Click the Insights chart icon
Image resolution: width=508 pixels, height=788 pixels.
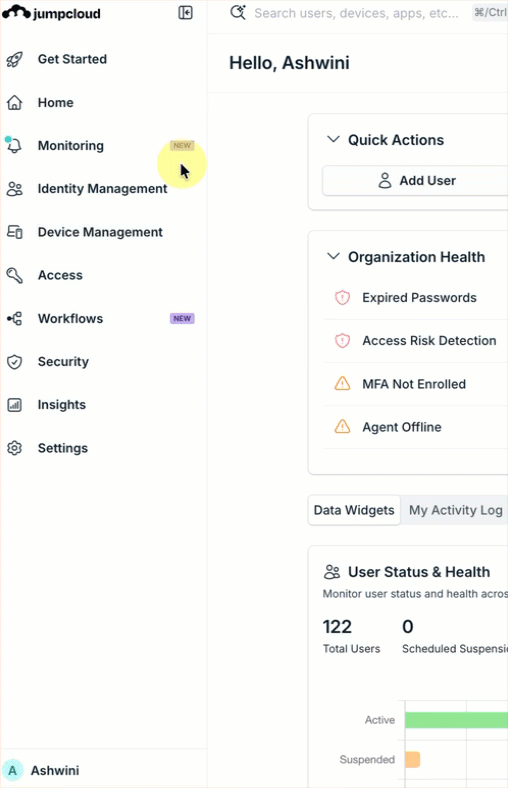14,405
